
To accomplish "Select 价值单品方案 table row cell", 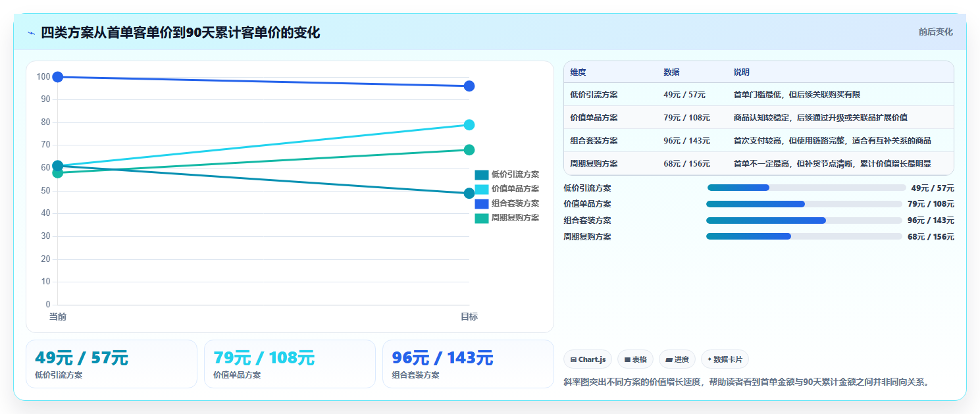I will 594,118.
